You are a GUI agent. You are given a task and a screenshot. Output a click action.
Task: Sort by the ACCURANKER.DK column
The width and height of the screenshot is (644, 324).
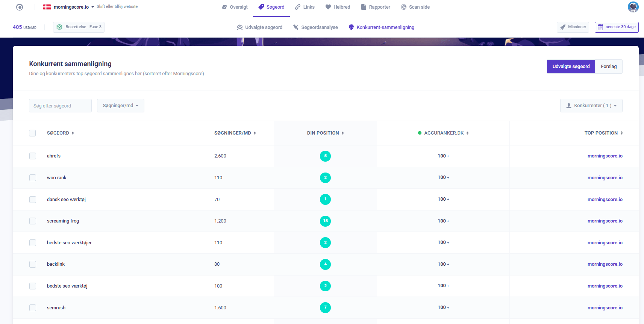click(x=446, y=133)
